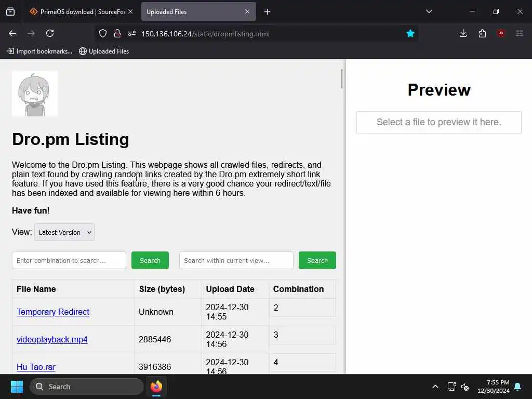Click Import bookmarks toolbar item
532x399 pixels.
coord(39,51)
